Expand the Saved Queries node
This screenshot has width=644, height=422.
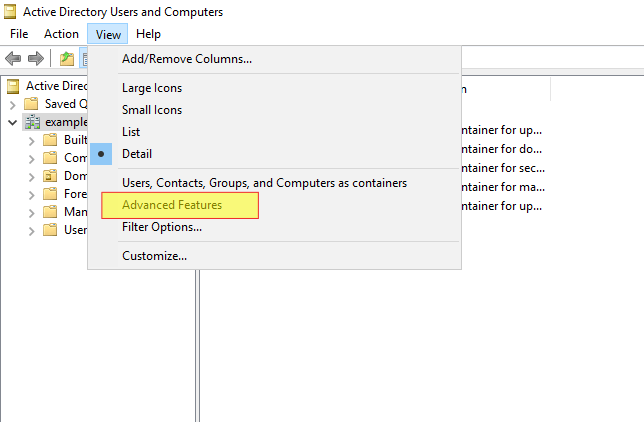13,105
